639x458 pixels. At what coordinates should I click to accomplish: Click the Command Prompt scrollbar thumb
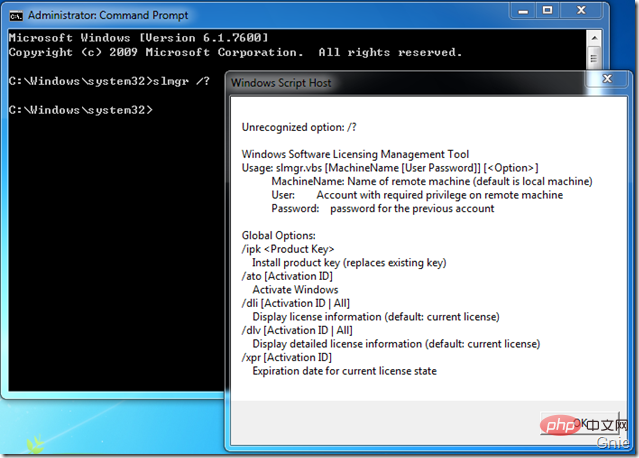pyautogui.click(x=594, y=58)
